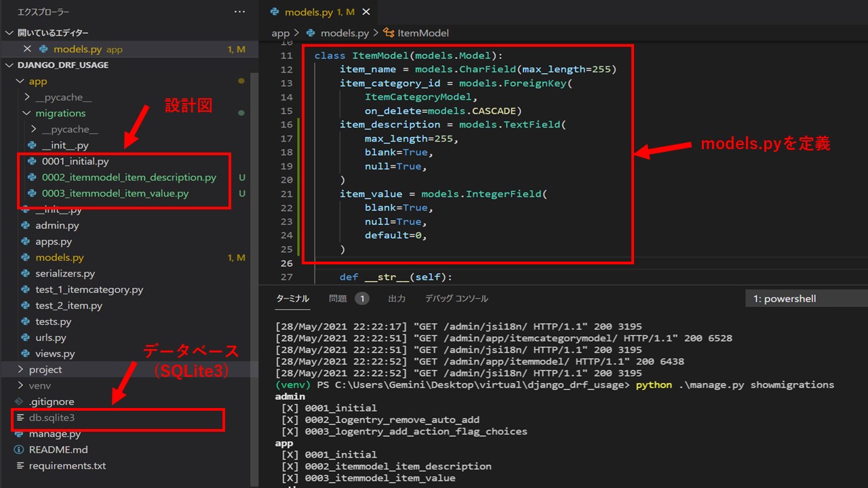Click the class symbol icon beside ItemModel breadcrumb
This screenshot has height=488, width=868.
click(389, 33)
